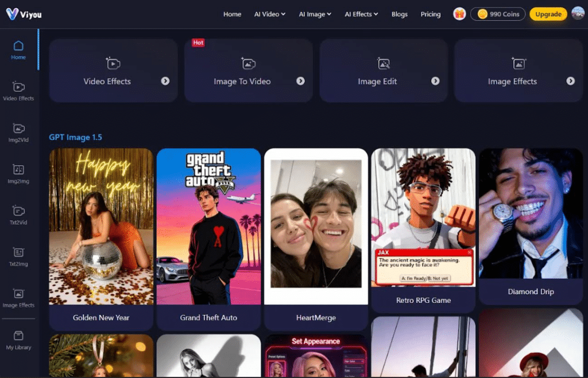Expand the AI Effects dropdown
The image size is (588, 378).
click(361, 14)
